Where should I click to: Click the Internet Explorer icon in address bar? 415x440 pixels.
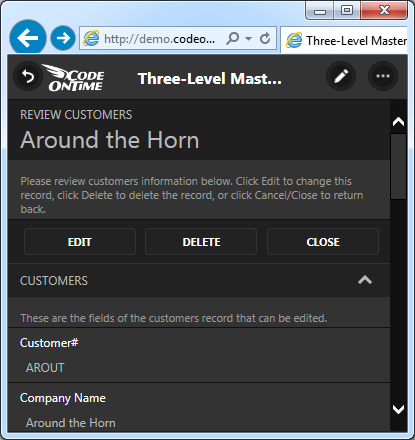coord(91,39)
